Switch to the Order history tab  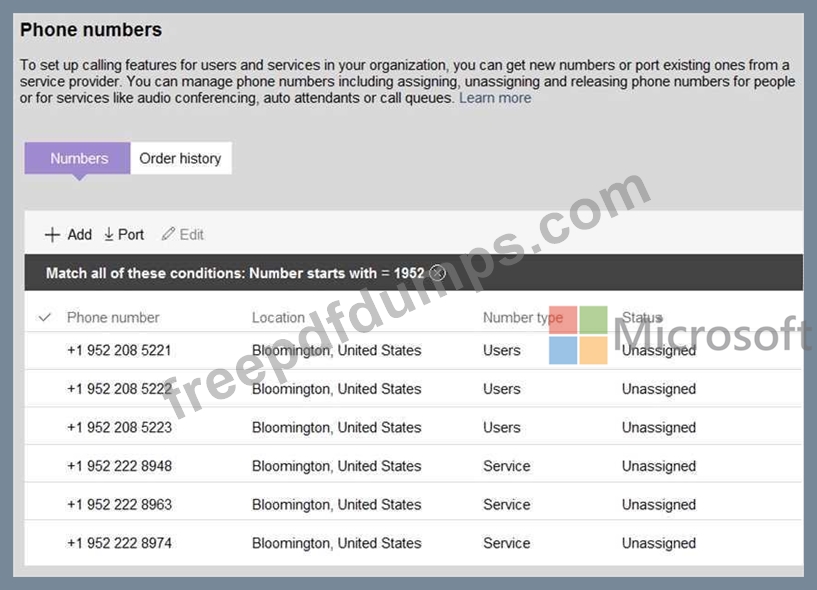coord(180,158)
